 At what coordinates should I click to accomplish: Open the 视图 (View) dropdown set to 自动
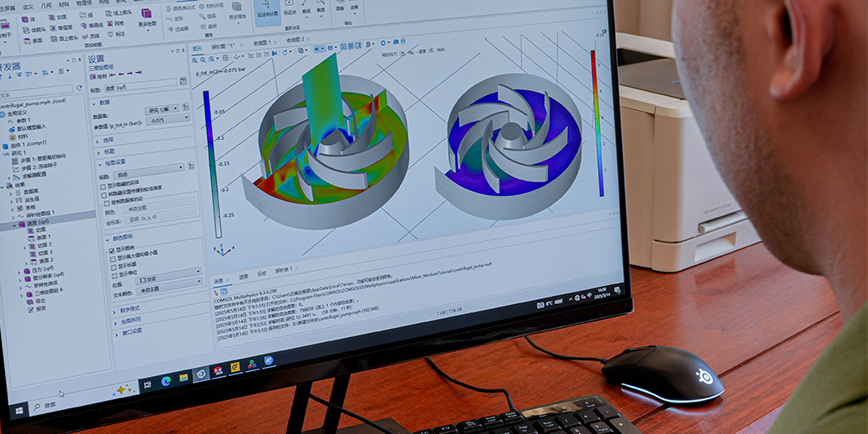[156, 174]
